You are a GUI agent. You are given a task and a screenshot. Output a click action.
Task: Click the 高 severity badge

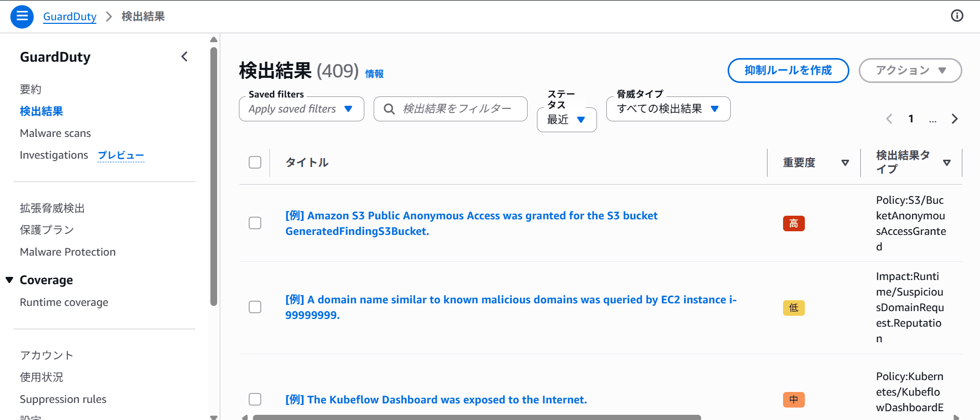click(x=793, y=223)
